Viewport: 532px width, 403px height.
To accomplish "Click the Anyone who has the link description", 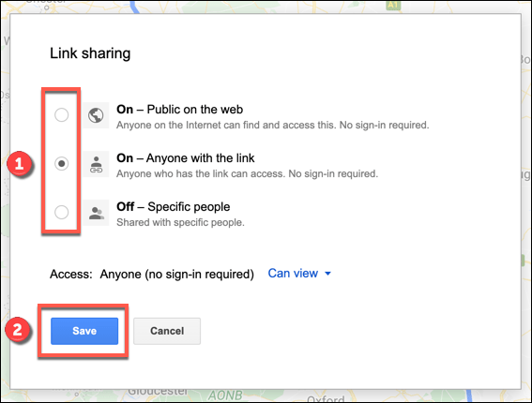I will click(247, 174).
